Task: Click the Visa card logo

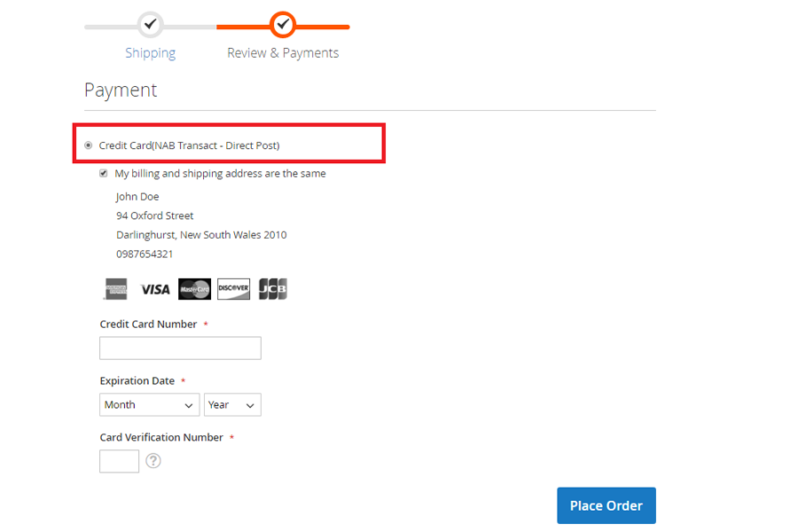Action: click(154, 289)
